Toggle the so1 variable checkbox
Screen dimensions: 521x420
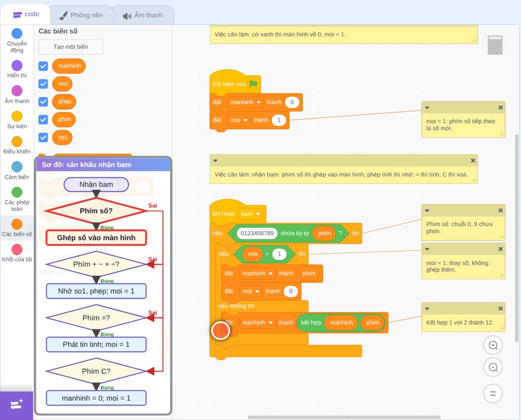tap(43, 137)
